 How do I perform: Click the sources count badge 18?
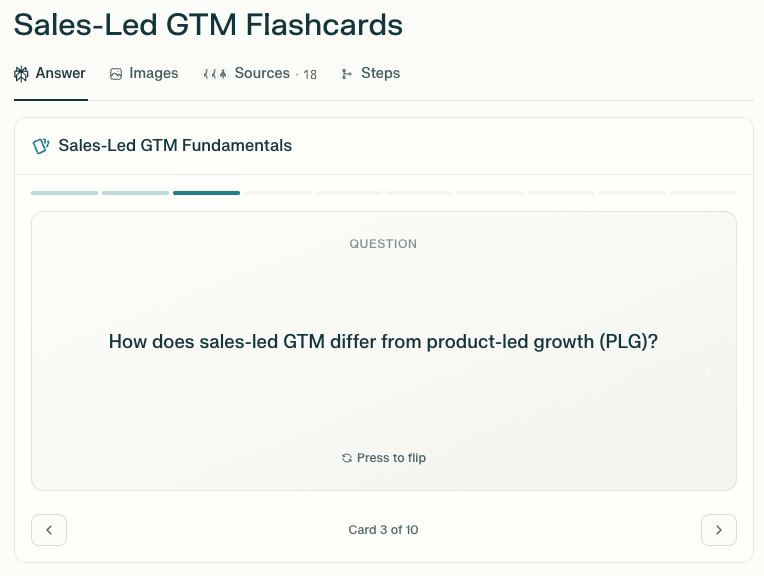310,75
